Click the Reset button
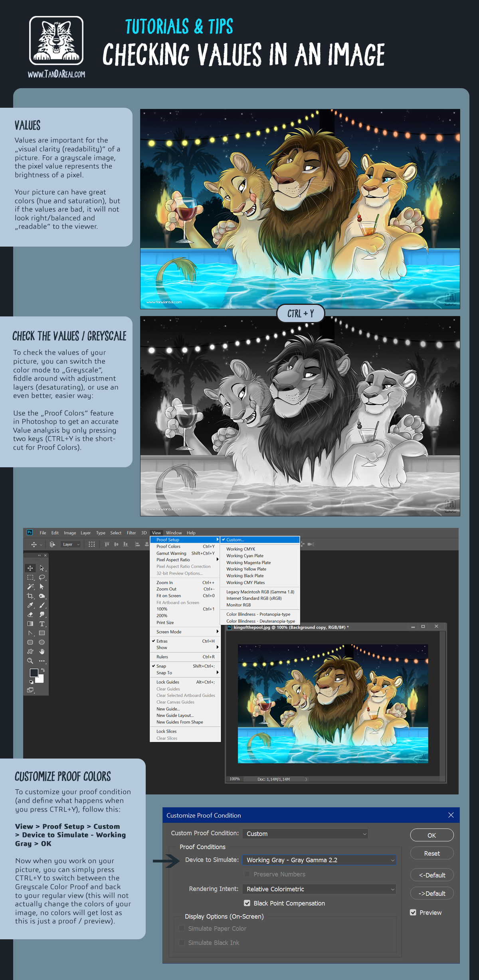This screenshot has width=479, height=980. point(432,853)
